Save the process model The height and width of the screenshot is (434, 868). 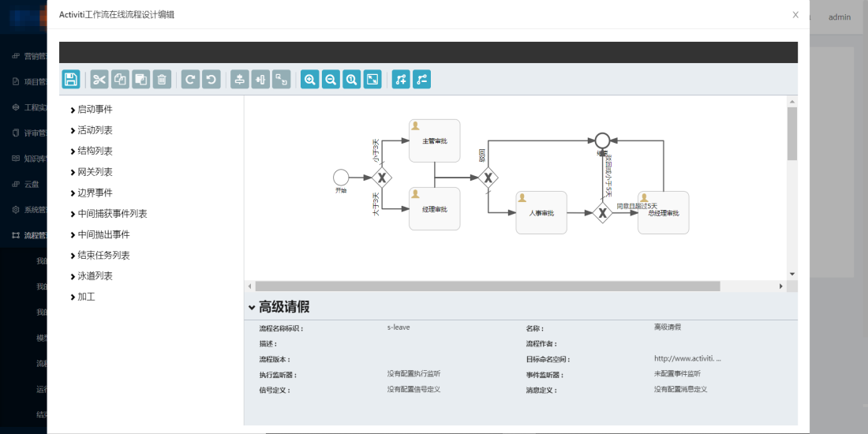71,79
